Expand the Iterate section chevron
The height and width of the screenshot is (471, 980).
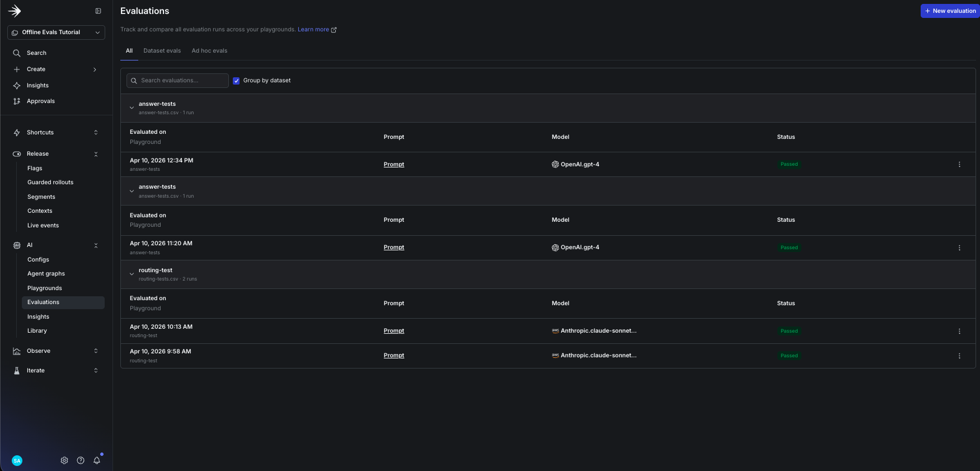click(x=96, y=371)
